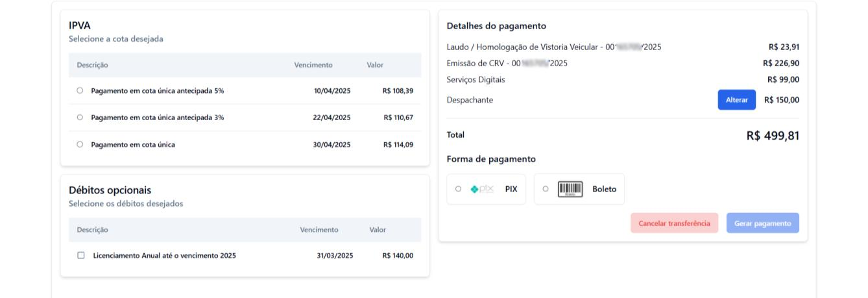Click the Boleto barcode icon

coord(570,189)
